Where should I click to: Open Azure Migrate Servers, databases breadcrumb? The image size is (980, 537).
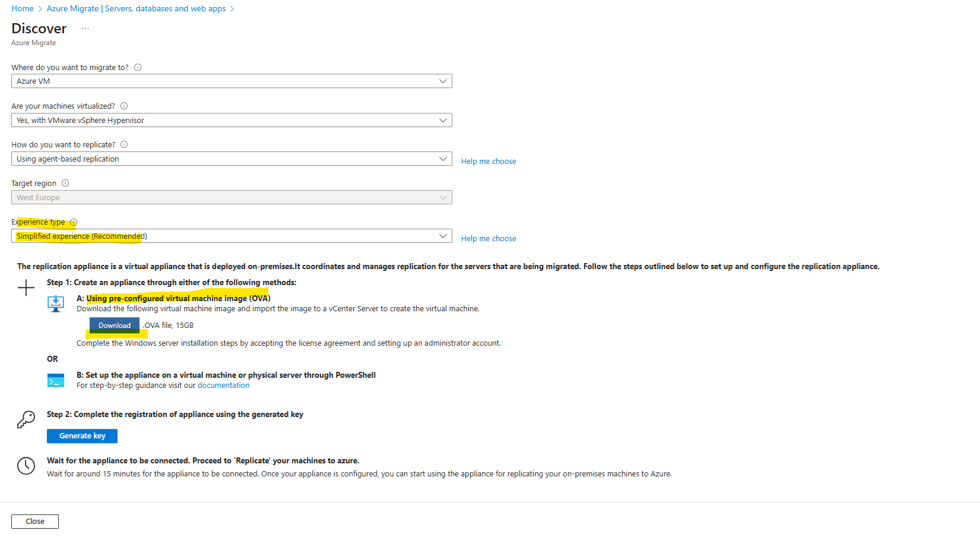pos(136,8)
